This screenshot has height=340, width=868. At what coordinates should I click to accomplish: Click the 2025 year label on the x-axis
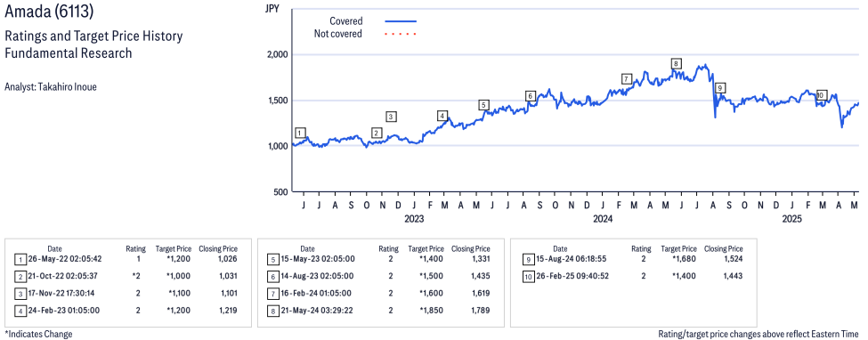(791, 219)
